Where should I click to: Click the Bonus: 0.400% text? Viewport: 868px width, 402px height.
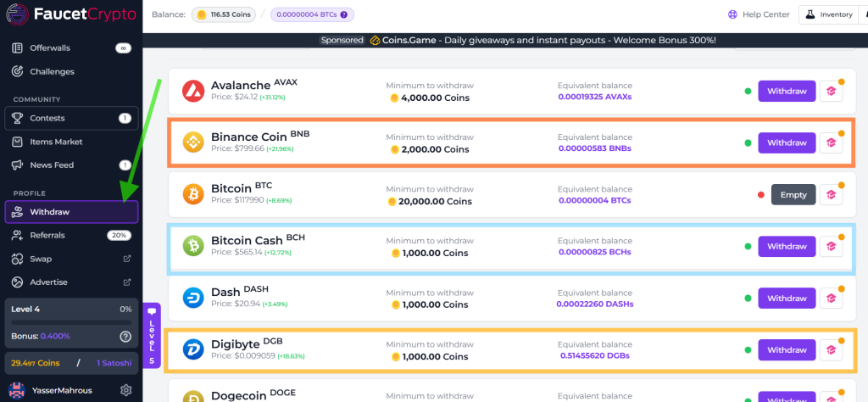pyautogui.click(x=41, y=336)
